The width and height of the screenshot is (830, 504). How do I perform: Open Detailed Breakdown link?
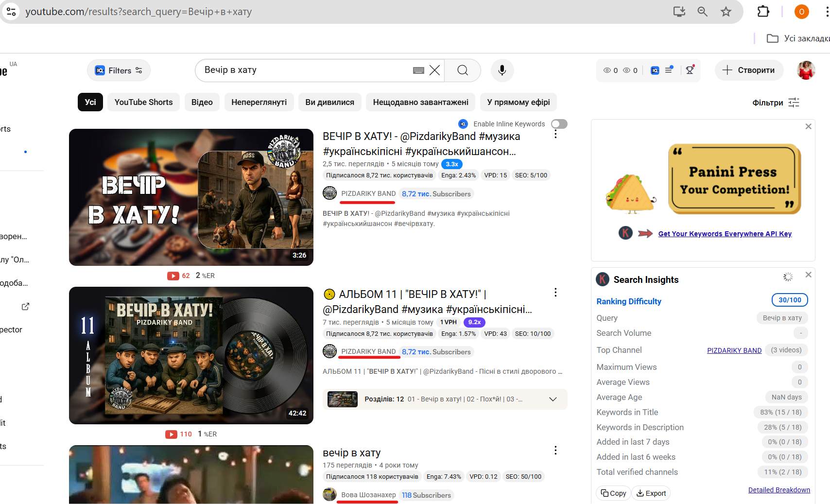click(779, 490)
